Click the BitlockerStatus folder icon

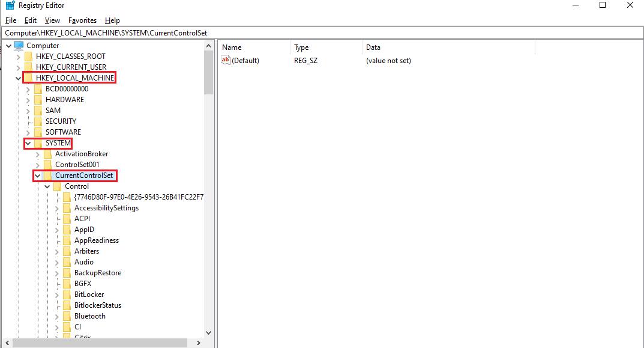point(67,305)
